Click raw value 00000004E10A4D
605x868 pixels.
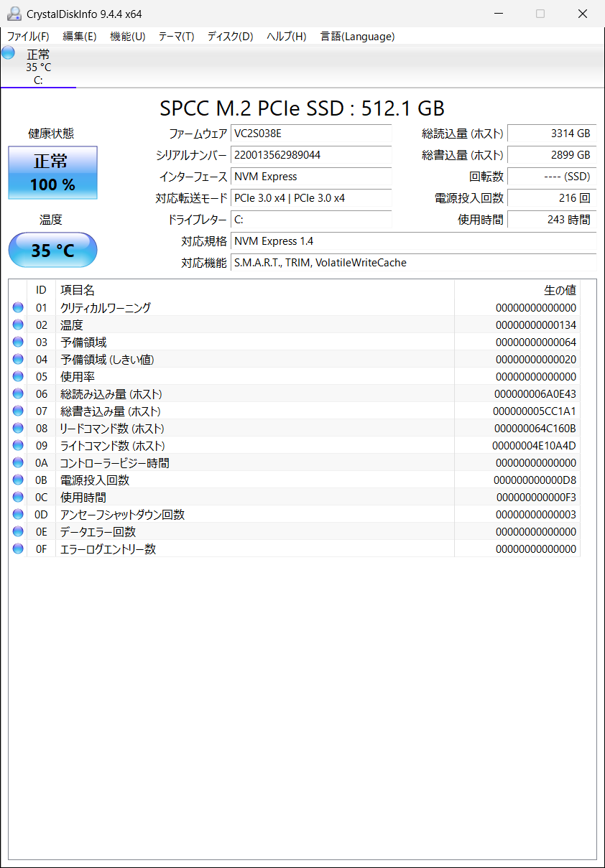[x=534, y=446]
